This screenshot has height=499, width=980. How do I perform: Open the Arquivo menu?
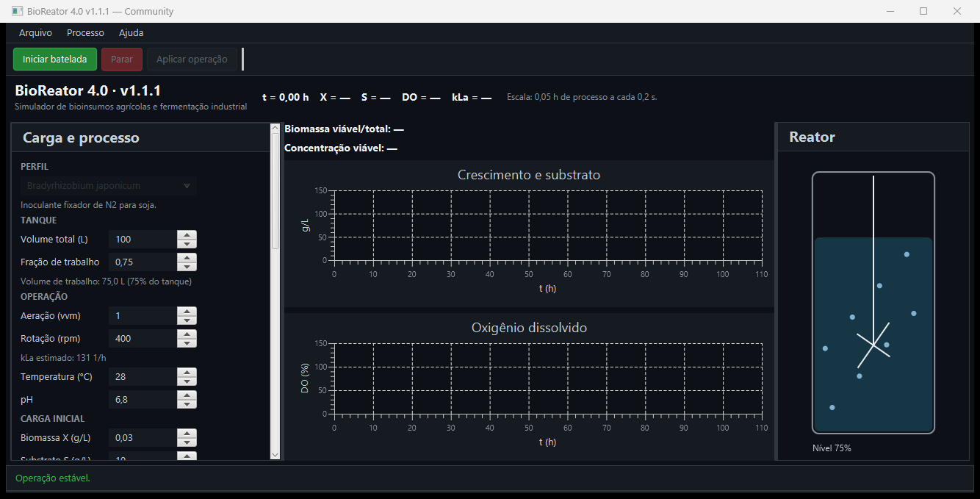[x=35, y=33]
